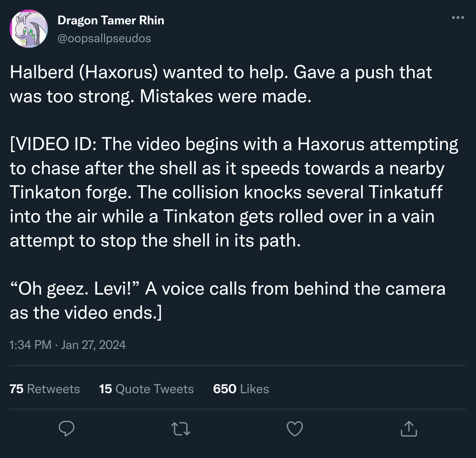Click the "Mistakes were made." sentence

click(x=225, y=96)
